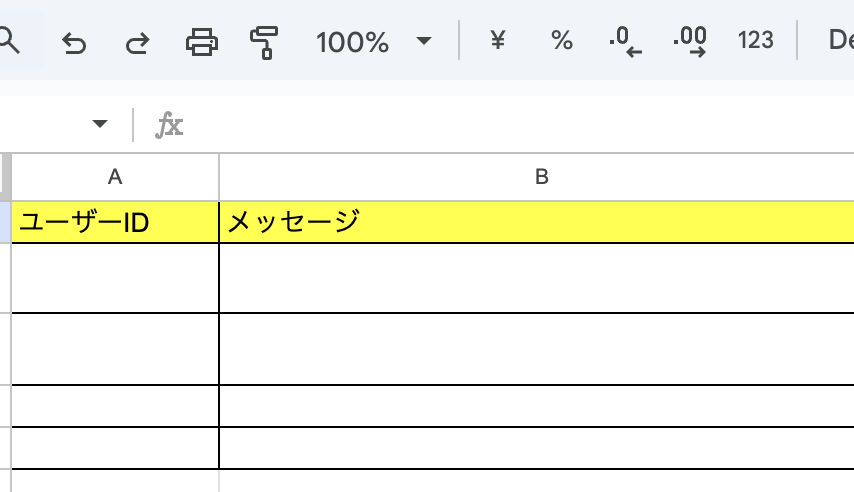Decrease decimal places
Screen dimensions: 854x492
[625, 41]
